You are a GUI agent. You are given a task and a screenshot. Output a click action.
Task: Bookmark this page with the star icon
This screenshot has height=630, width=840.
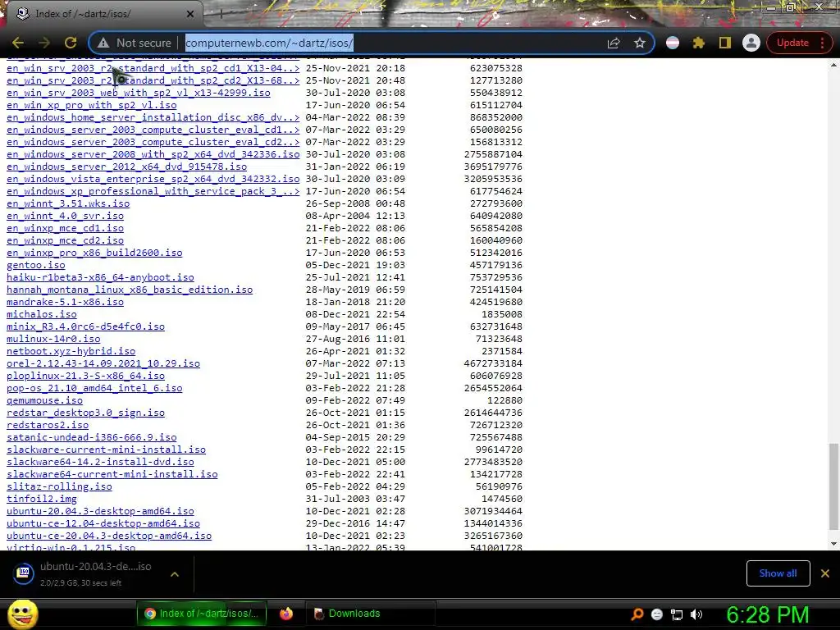click(640, 43)
